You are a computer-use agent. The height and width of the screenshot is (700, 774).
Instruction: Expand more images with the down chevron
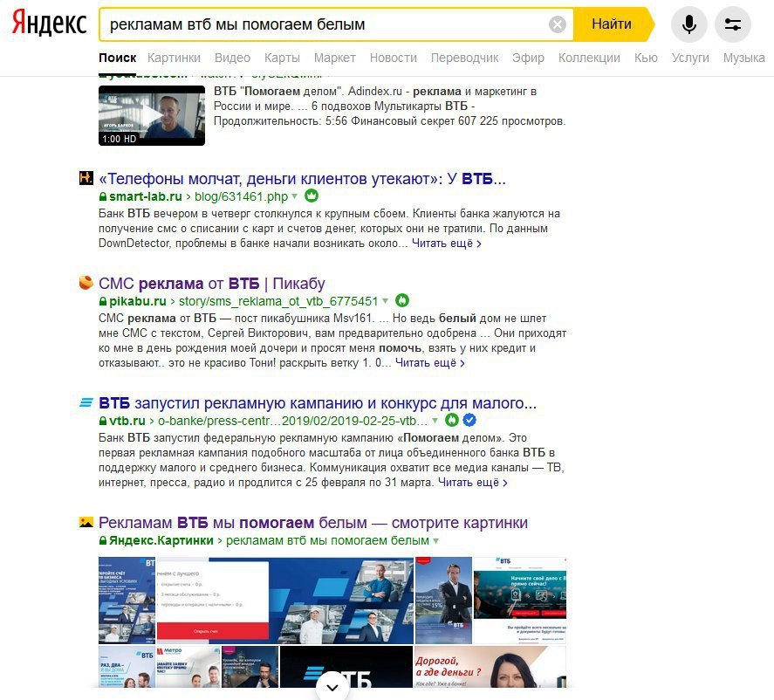click(332, 687)
